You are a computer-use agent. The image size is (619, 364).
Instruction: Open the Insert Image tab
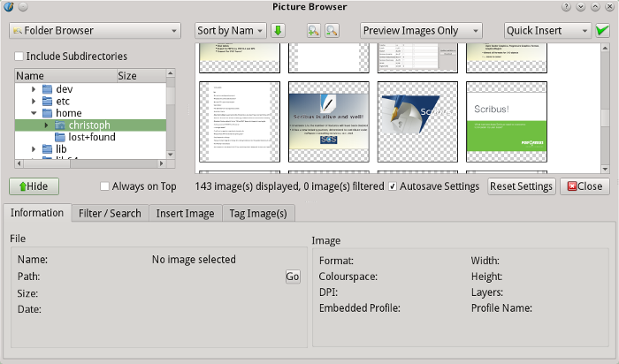coord(185,213)
